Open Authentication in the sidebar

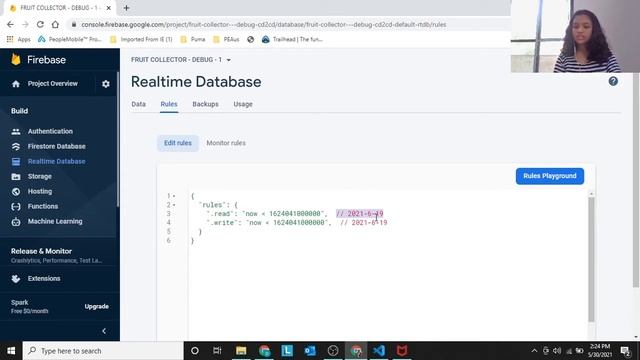[x=50, y=131]
